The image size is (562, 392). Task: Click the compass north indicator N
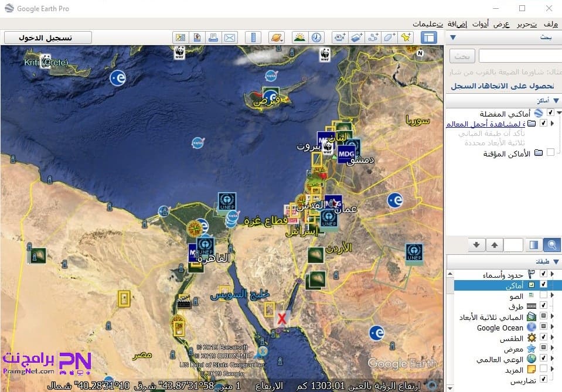(x=420, y=53)
